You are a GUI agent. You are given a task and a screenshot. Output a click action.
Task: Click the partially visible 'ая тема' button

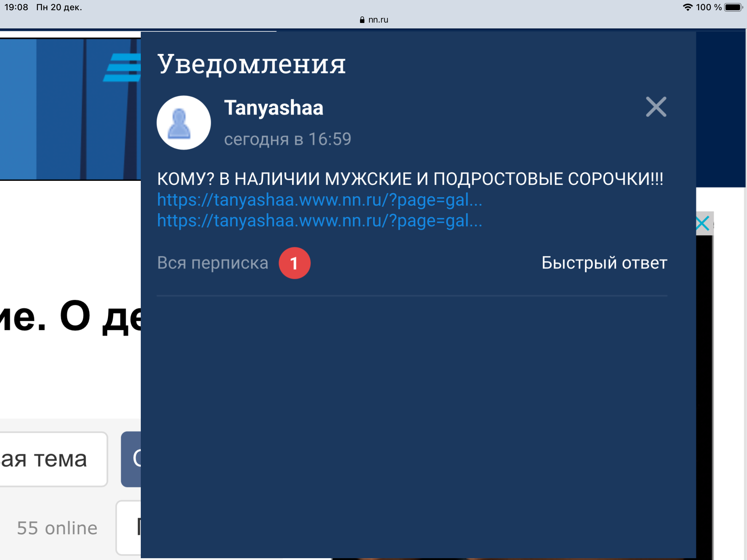51,459
